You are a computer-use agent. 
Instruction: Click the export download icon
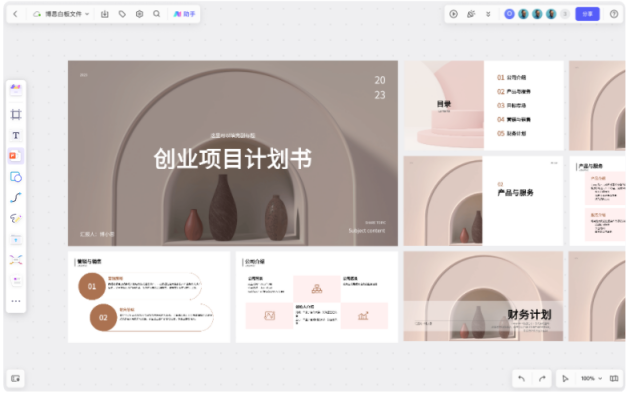pos(104,14)
